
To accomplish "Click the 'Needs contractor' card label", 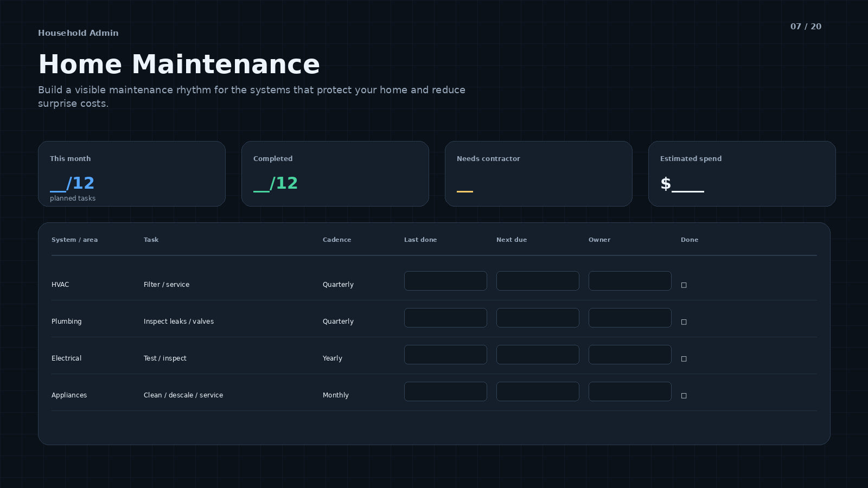I will [488, 159].
